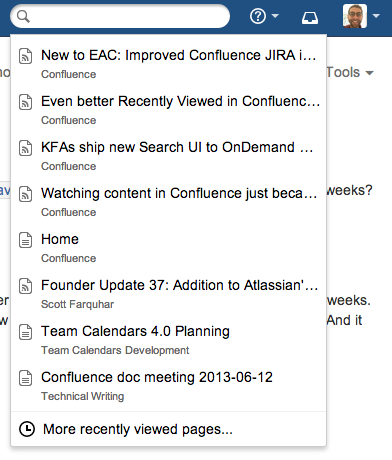The width and height of the screenshot is (392, 460).
Task: Click page icon beside Confluence doc meeting
Action: point(26,378)
